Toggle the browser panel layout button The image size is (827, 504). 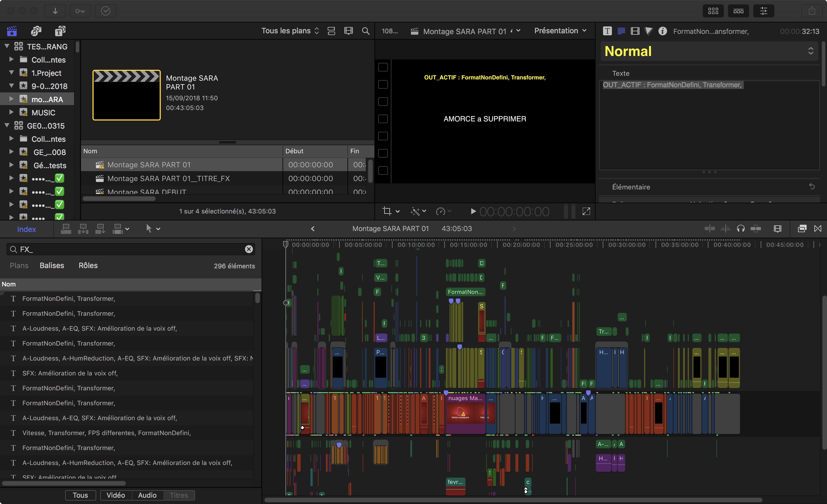[713, 11]
